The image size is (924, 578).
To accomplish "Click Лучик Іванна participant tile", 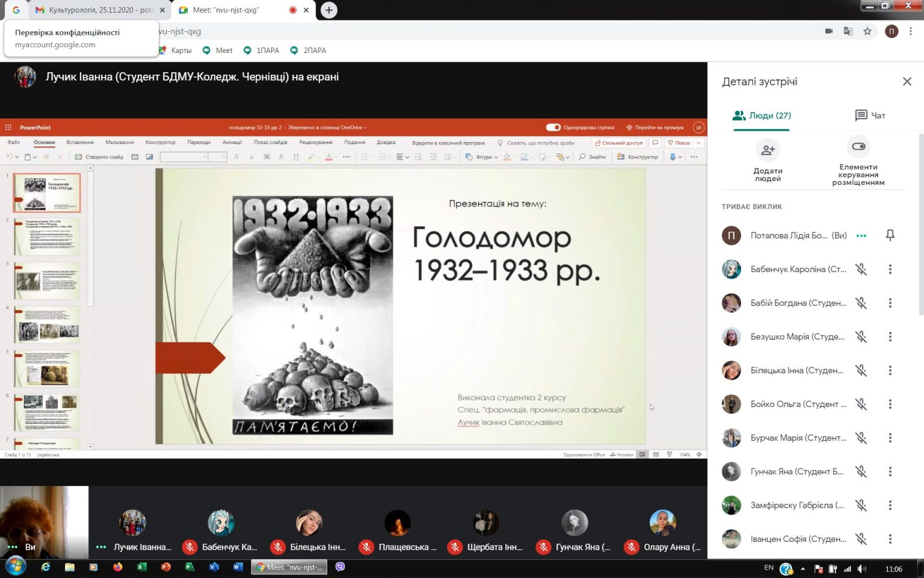I will pos(132,524).
